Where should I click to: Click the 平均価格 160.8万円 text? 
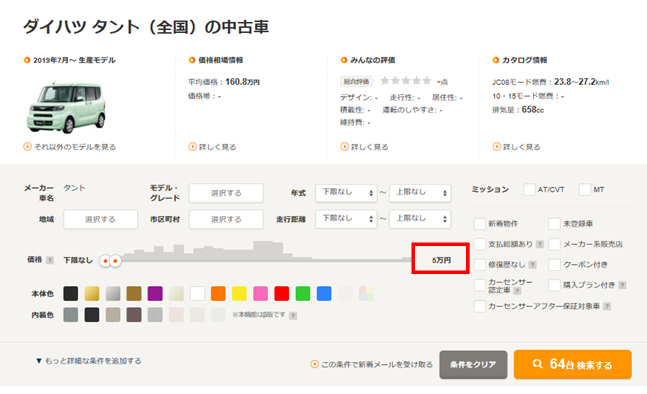[224, 82]
